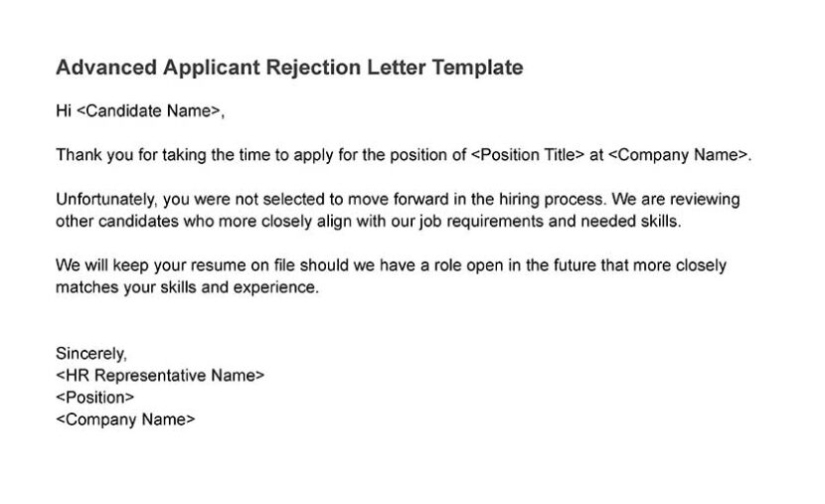
Task: Click the <Company Name> placeholder in first paragraph
Action: pos(678,155)
